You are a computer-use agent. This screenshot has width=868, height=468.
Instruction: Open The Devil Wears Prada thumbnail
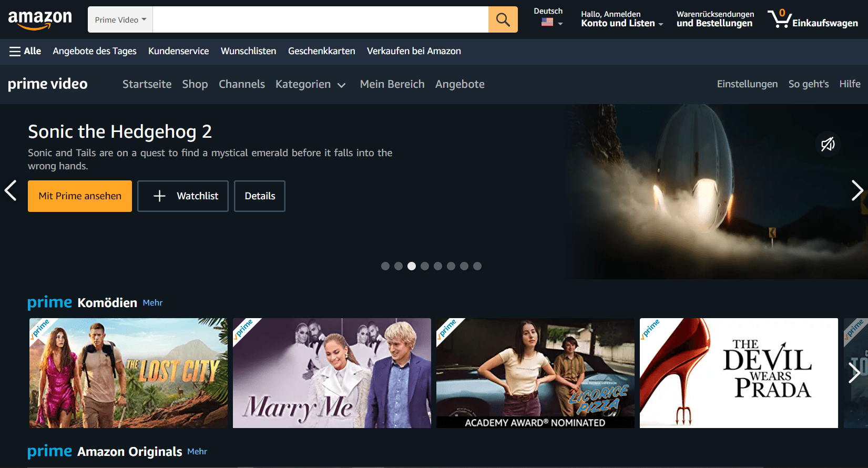pyautogui.click(x=739, y=373)
